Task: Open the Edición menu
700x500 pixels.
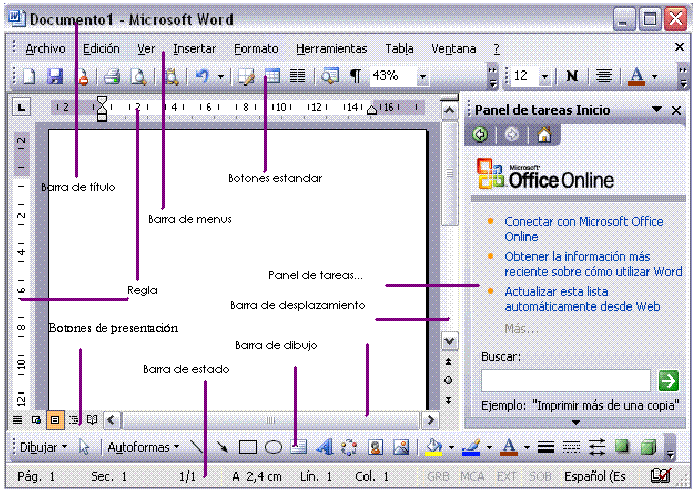Action: point(101,49)
